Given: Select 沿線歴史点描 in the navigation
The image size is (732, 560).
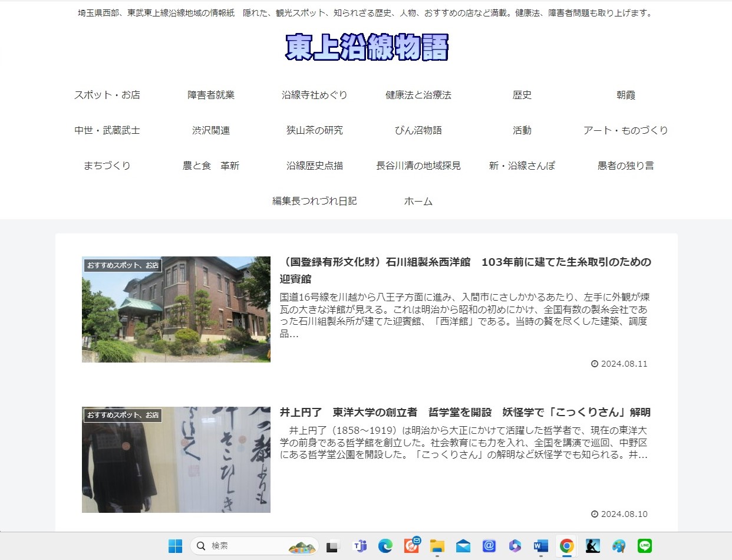Looking at the screenshot, I should pyautogui.click(x=315, y=166).
